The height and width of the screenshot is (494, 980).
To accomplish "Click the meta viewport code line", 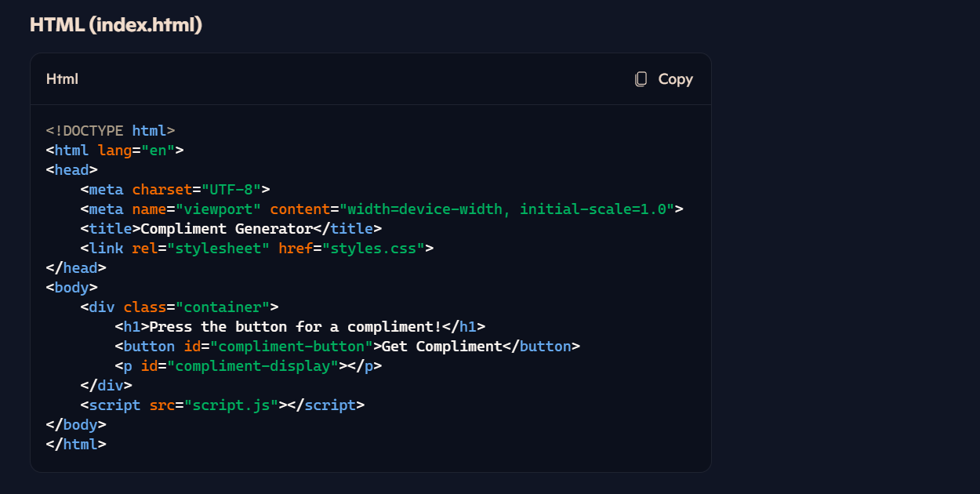I will coord(382,209).
